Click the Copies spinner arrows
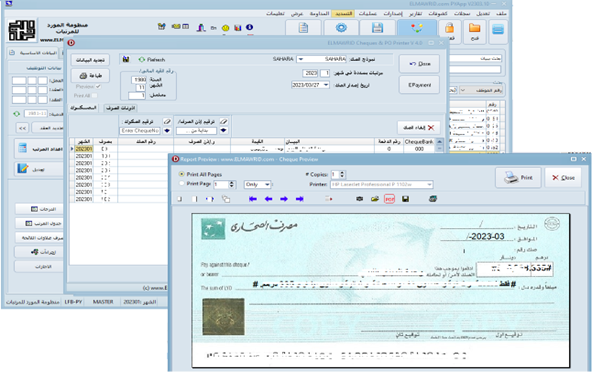Screen dimensions: 592x372 click(x=342, y=174)
